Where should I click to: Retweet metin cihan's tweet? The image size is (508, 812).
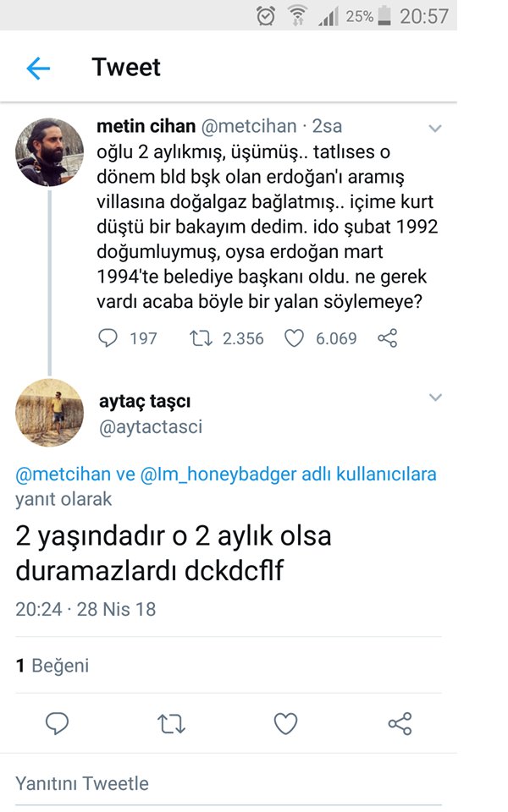(x=200, y=338)
